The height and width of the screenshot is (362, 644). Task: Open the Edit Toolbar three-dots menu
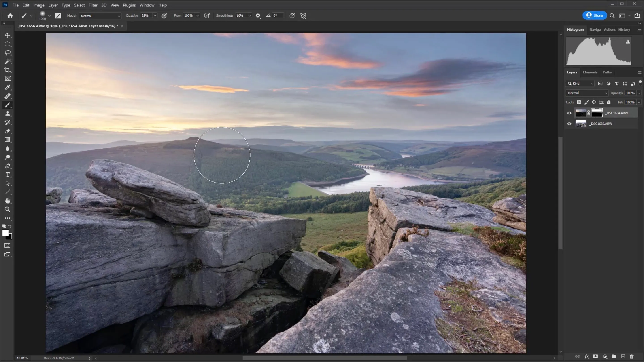tap(8, 218)
